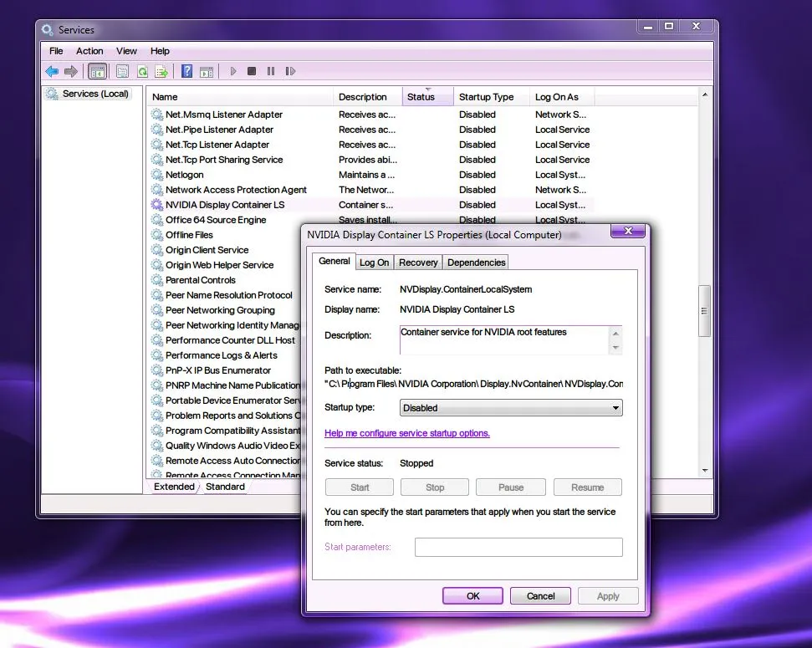Click gear icon of Offline Files
Image resolution: width=812 pixels, height=648 pixels.
click(157, 235)
